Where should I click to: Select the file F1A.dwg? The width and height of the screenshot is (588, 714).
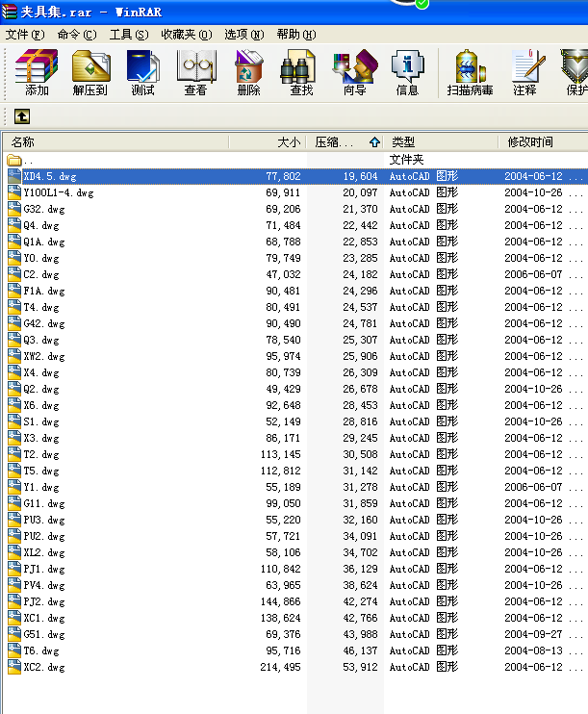pyautogui.click(x=44, y=291)
